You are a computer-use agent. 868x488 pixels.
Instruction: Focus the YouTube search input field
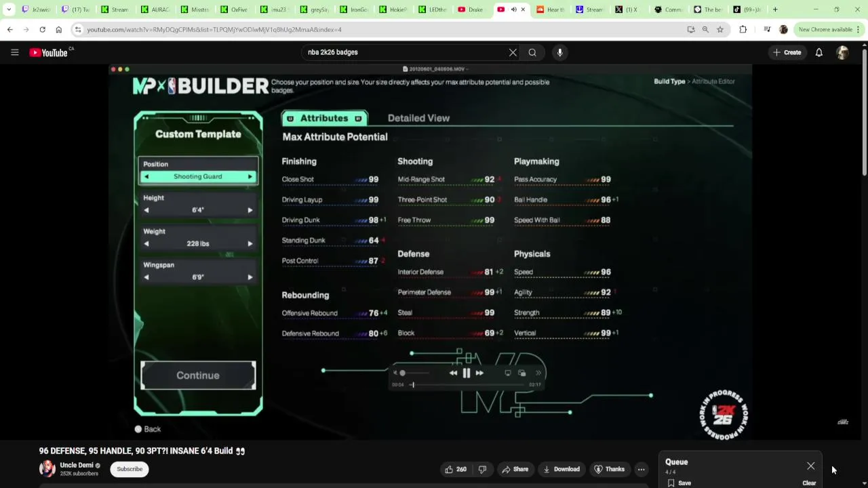click(403, 52)
